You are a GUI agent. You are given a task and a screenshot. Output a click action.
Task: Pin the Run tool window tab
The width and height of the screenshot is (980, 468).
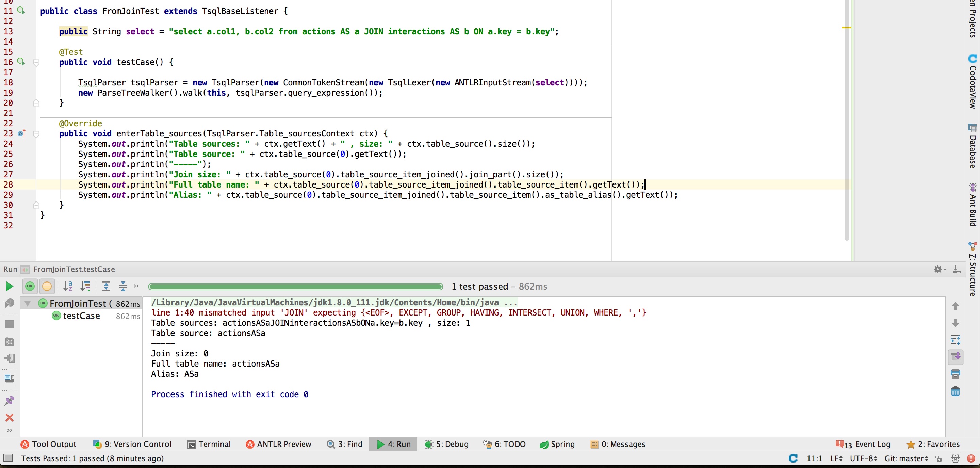[9, 401]
